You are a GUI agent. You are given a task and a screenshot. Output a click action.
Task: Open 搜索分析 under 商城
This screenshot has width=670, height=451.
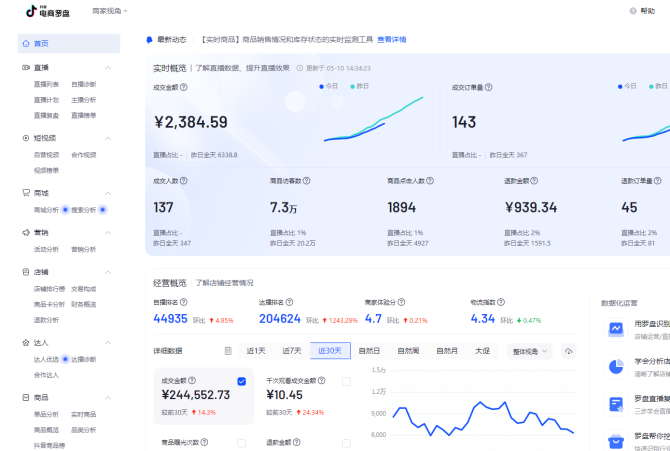[x=84, y=210]
